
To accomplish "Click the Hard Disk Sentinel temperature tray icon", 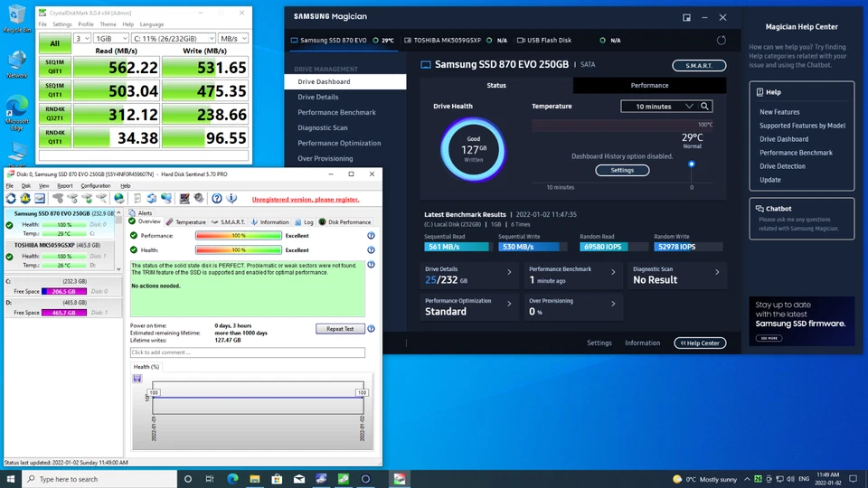I will click(758, 479).
